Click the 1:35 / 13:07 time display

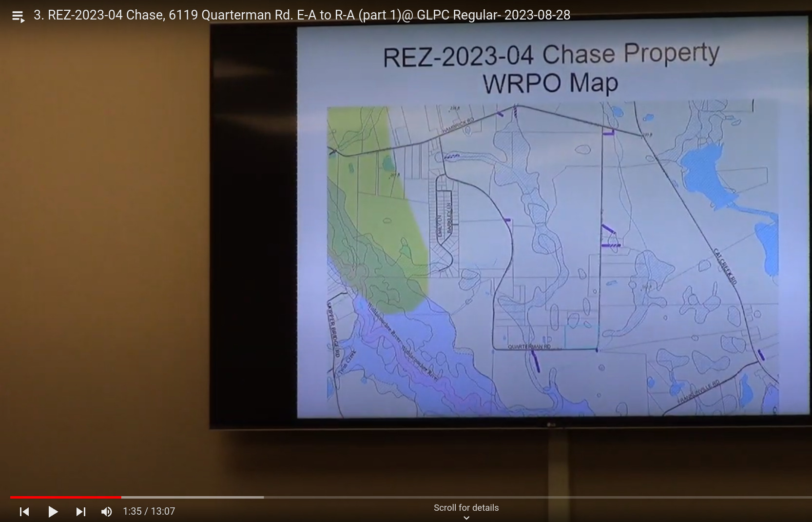tap(149, 511)
